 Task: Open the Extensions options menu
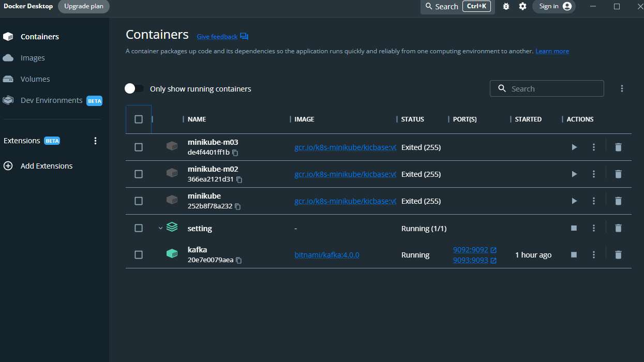pyautogui.click(x=95, y=141)
